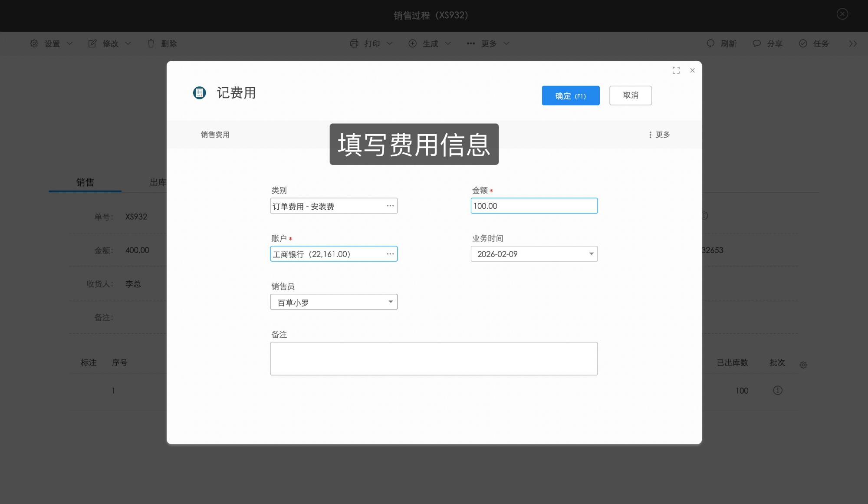Click the 生成 plus icon
This screenshot has height=504, width=868.
[x=413, y=43]
